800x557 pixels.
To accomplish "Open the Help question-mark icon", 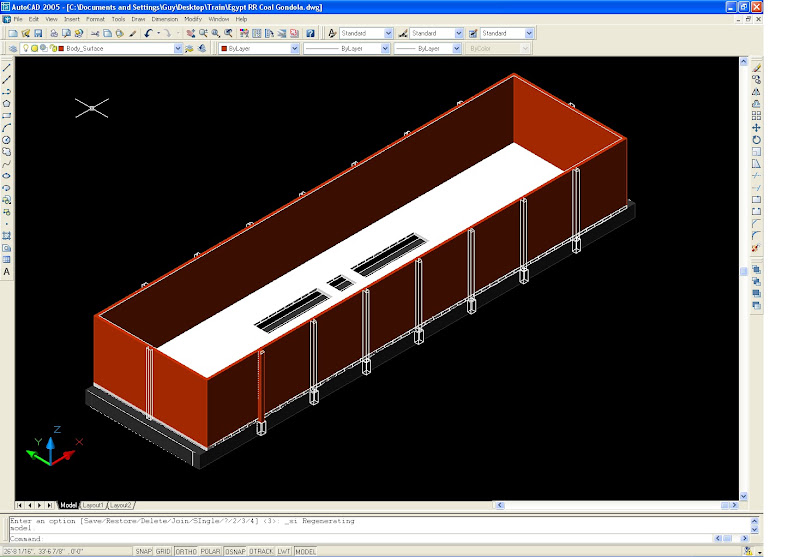I will 310,33.
